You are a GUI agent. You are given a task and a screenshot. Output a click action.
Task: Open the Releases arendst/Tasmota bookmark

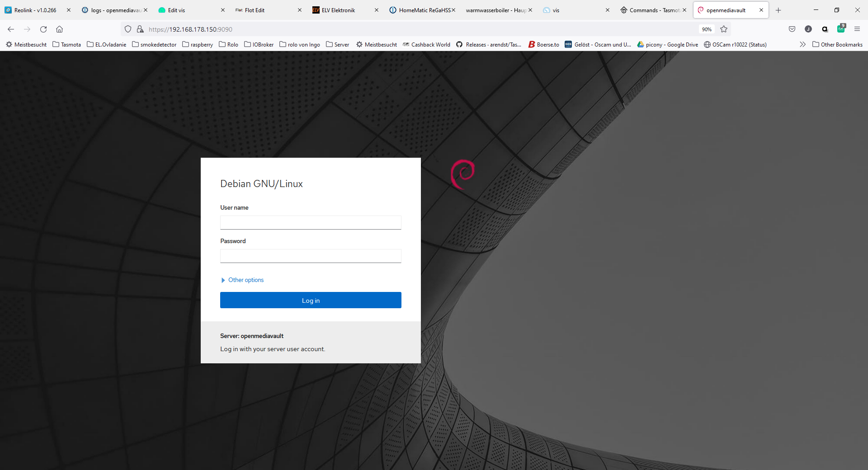489,44
